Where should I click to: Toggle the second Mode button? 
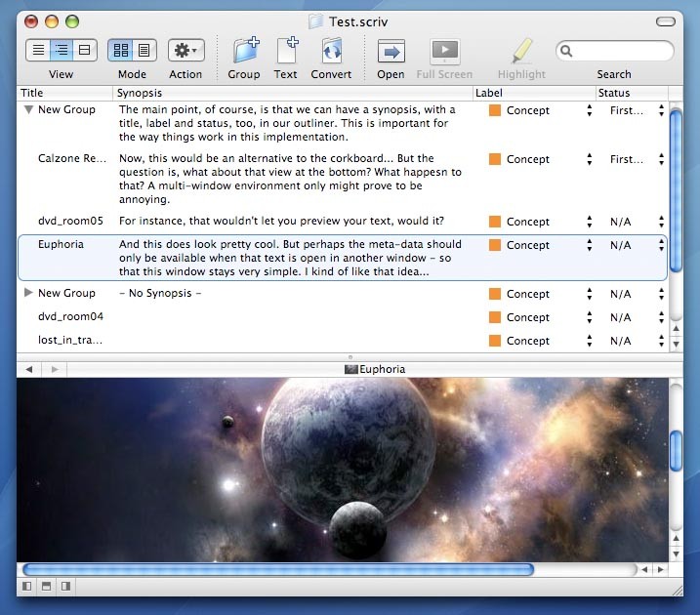tap(144, 50)
